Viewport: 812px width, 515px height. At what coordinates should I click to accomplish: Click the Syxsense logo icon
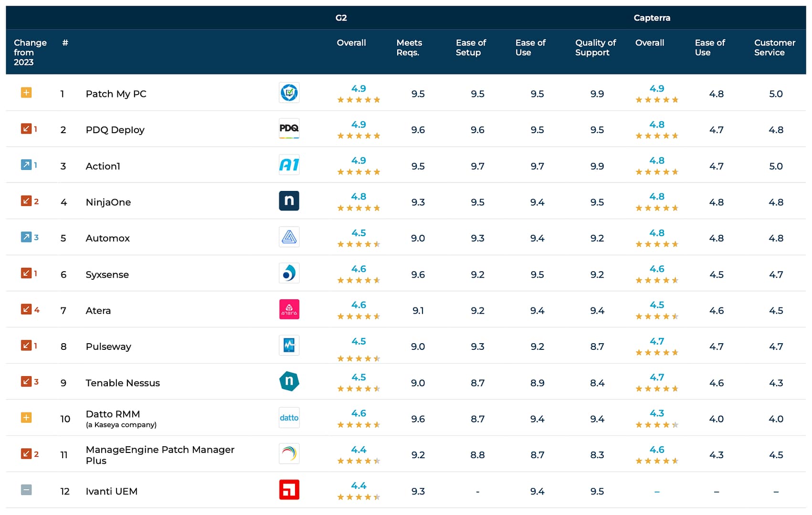point(289,273)
